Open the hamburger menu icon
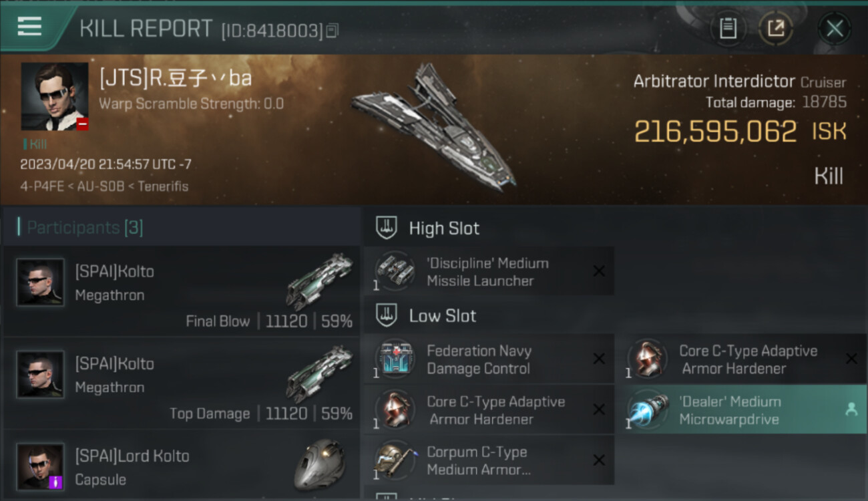868x501 pixels. [29, 27]
